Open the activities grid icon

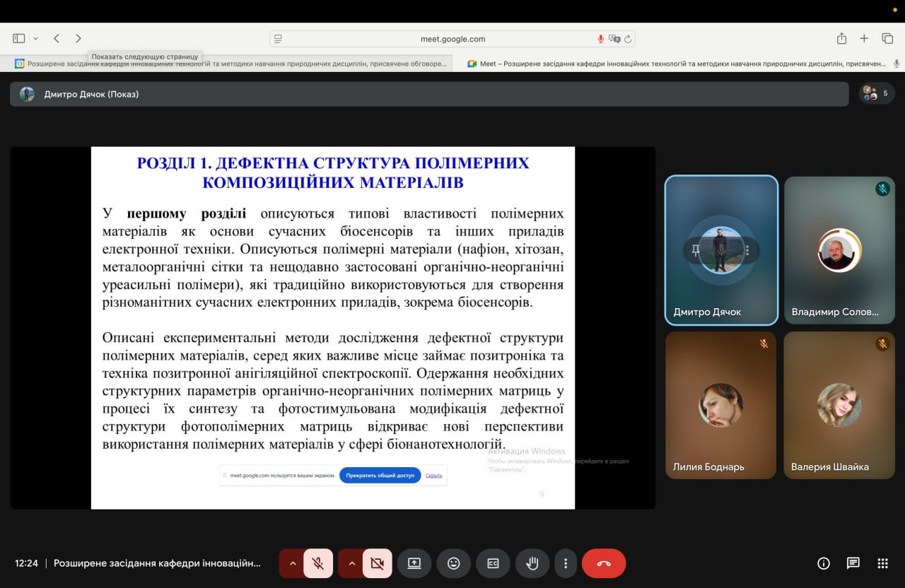coord(882,563)
